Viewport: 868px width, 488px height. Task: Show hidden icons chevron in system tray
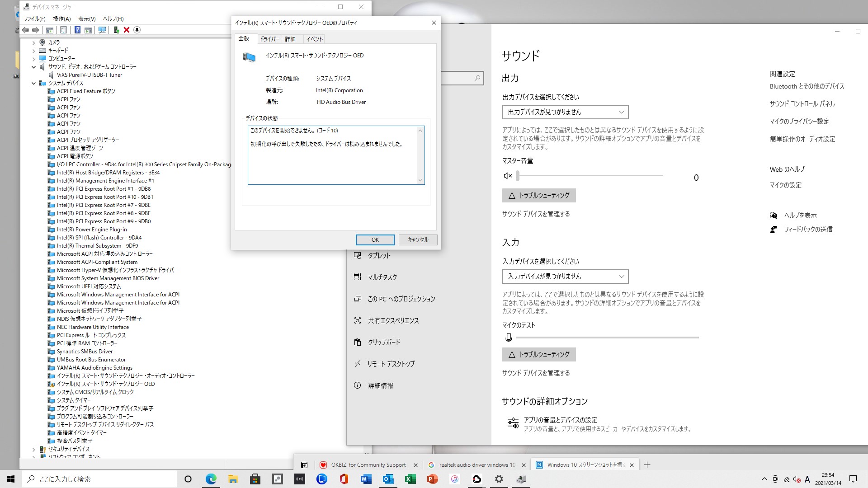764,479
